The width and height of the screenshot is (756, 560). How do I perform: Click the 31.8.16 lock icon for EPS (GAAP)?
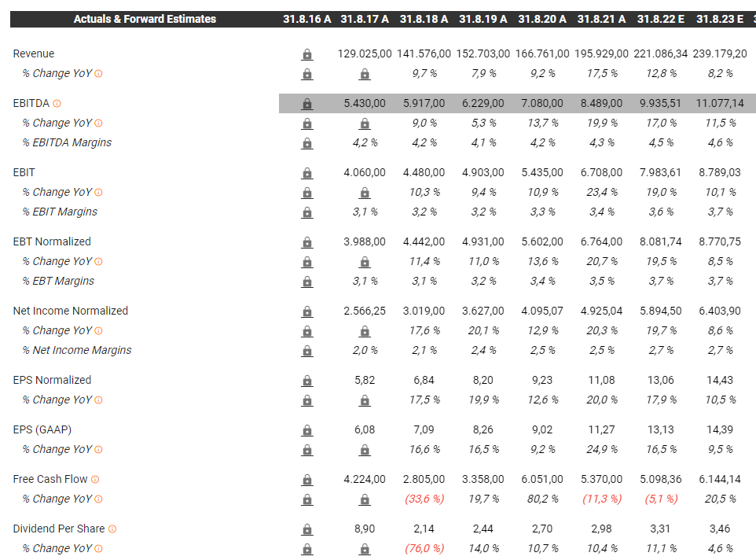pyautogui.click(x=306, y=430)
